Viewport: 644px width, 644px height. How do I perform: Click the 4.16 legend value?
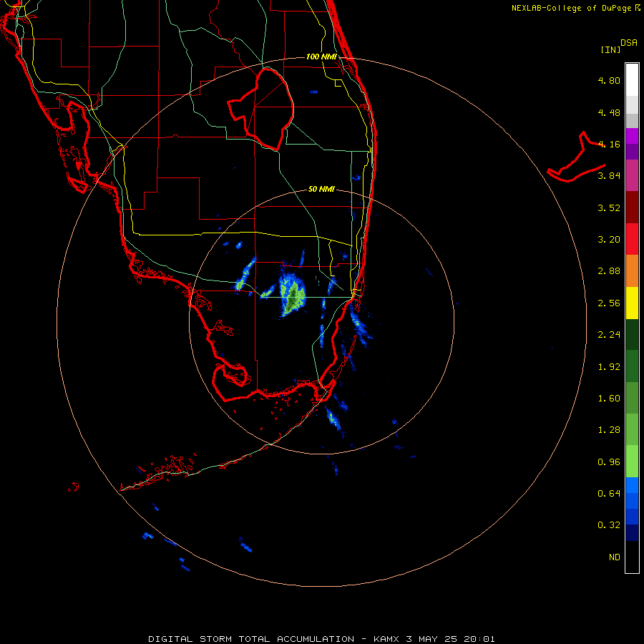[x=609, y=144]
